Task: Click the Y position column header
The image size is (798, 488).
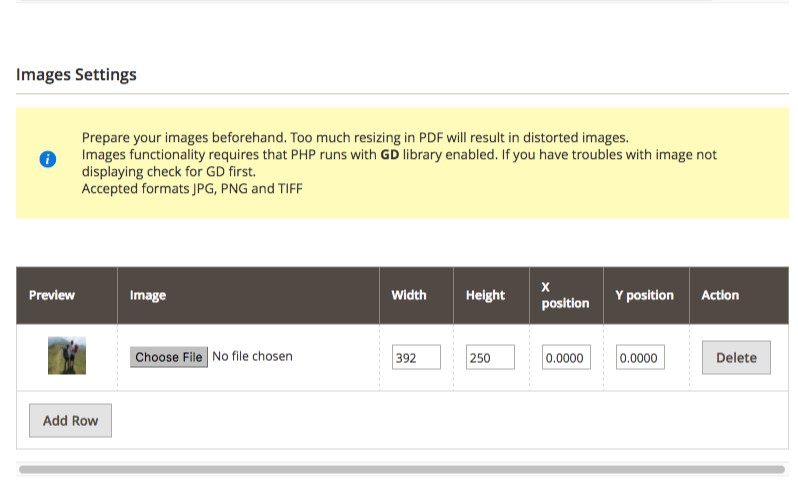Action: (x=644, y=295)
